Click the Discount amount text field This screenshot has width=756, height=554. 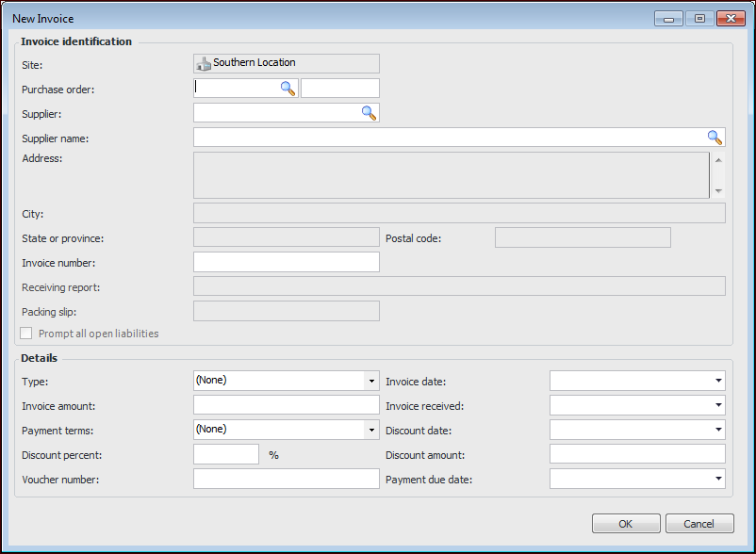point(636,454)
